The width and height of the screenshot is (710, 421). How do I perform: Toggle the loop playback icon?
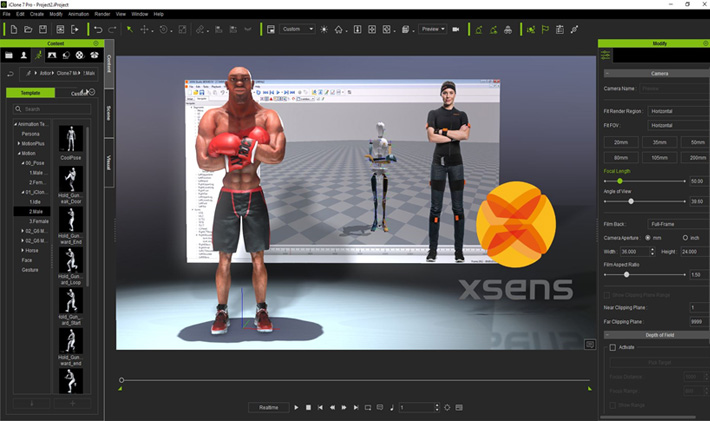coord(368,407)
